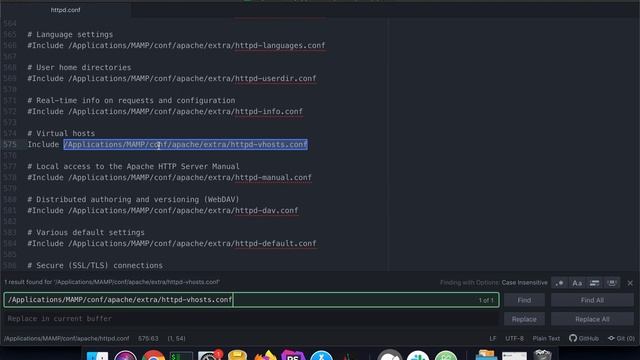The image size is (640, 360).
Task: Change the LF line ending setting
Action: tap(493, 338)
